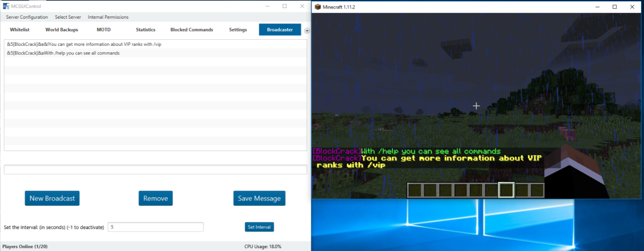
Task: Open the Blocked Commands tab
Action: 191,30
